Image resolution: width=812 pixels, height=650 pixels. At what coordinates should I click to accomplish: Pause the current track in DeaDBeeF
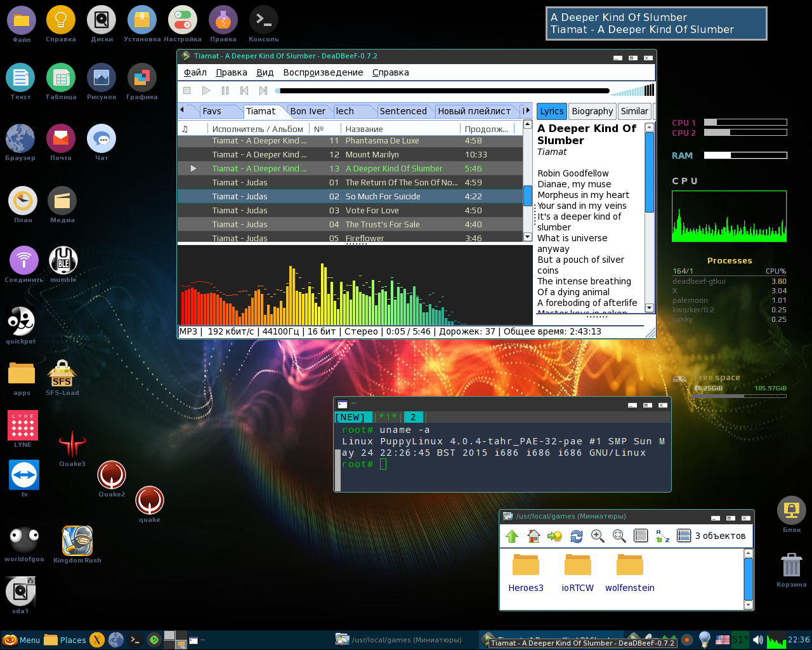(225, 91)
